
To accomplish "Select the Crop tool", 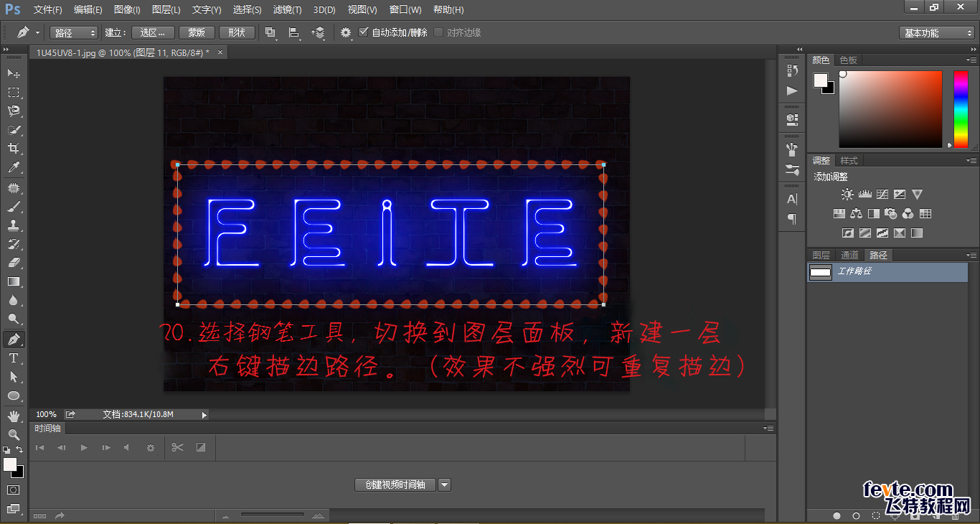I will click(14, 149).
